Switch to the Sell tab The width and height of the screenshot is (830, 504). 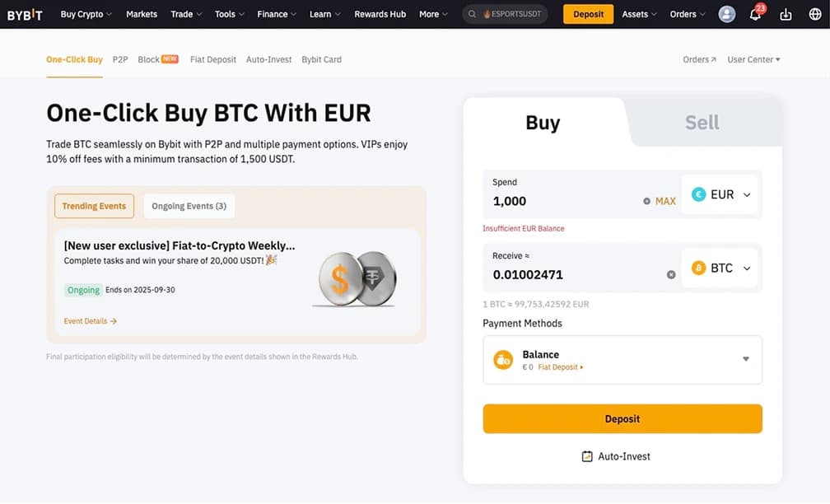coord(702,122)
